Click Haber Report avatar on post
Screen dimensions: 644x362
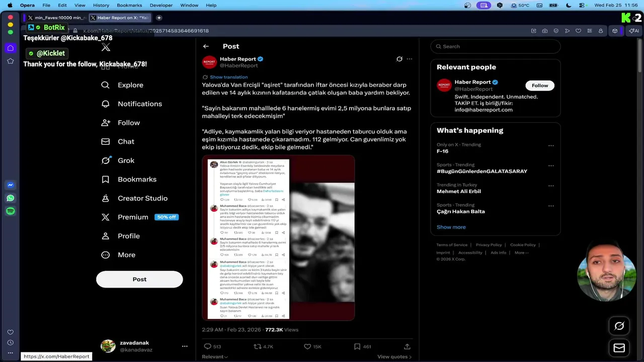point(209,62)
